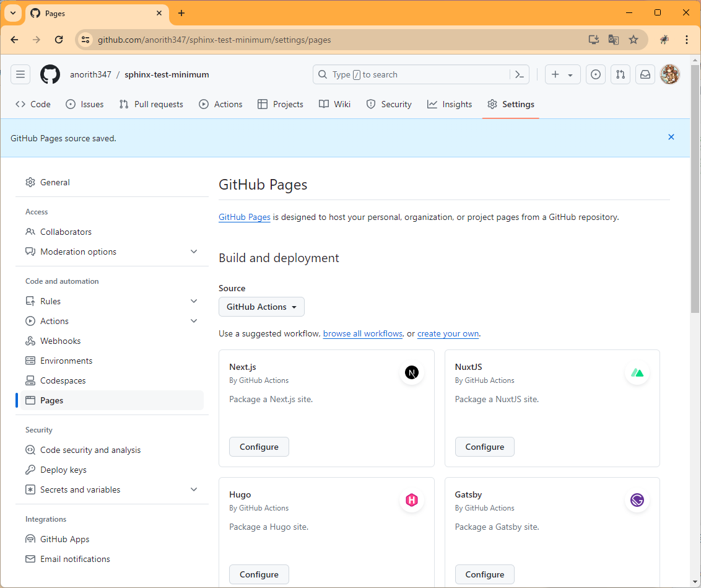Open the tab search dropdown arrow
Screen dimensions: 701x588
[x=13, y=13]
